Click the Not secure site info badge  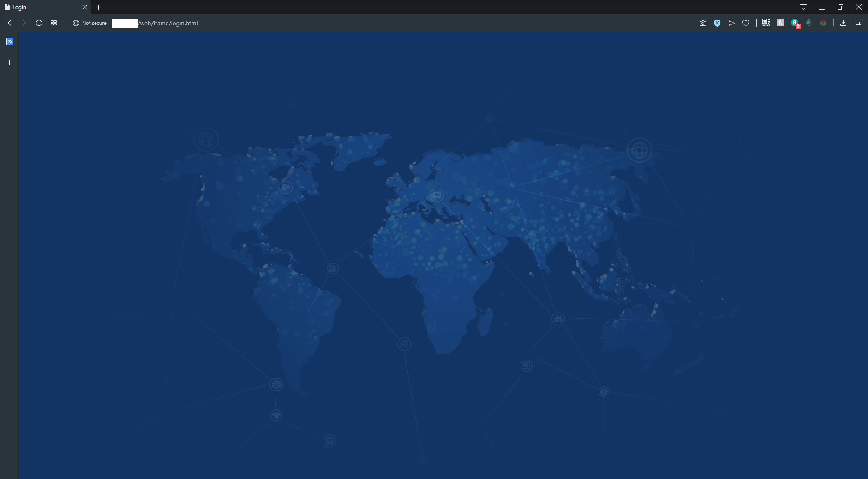[x=90, y=23]
